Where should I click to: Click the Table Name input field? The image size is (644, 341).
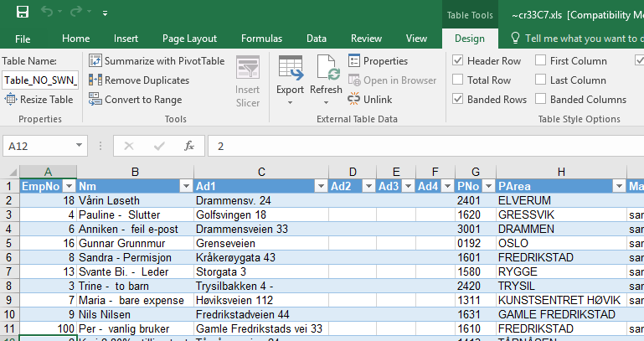point(40,80)
